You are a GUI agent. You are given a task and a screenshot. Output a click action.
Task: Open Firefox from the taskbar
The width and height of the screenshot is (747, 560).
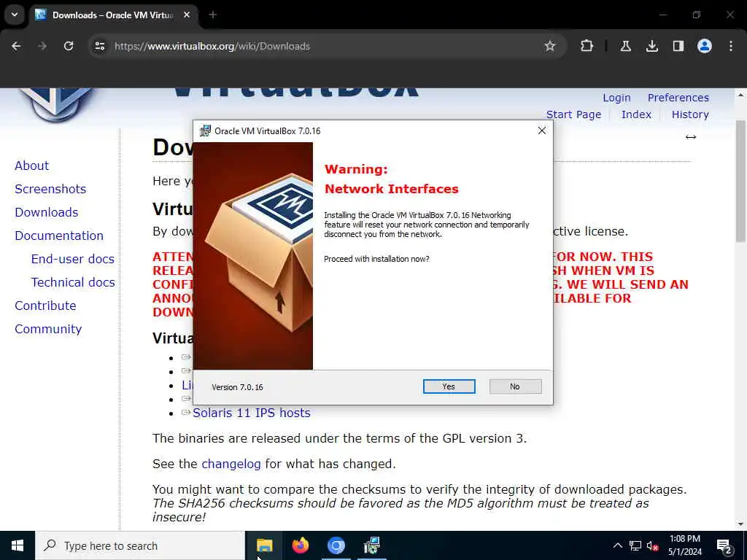pos(300,545)
